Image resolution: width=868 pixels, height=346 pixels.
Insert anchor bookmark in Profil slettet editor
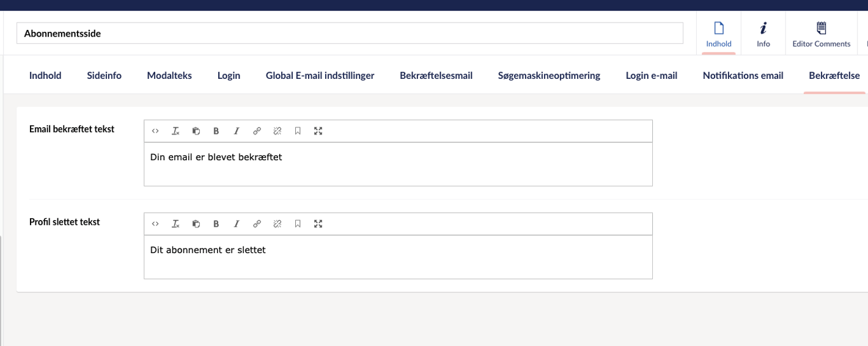[298, 224]
